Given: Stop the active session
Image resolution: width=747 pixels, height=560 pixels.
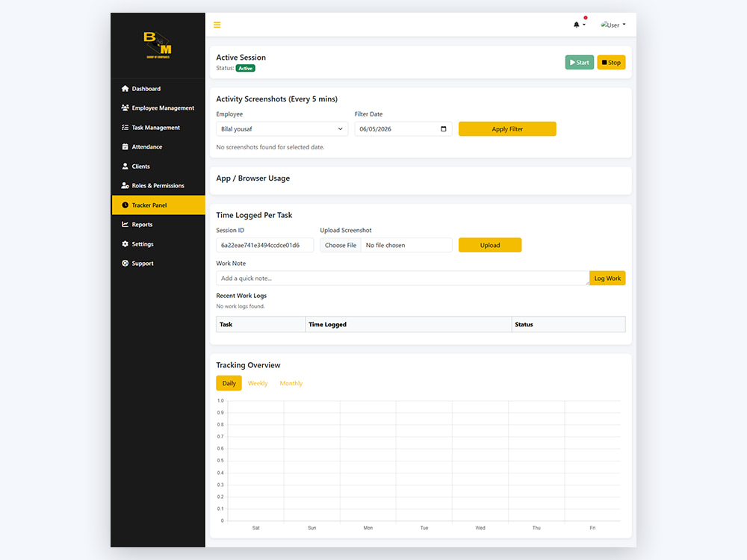Looking at the screenshot, I should click(611, 63).
